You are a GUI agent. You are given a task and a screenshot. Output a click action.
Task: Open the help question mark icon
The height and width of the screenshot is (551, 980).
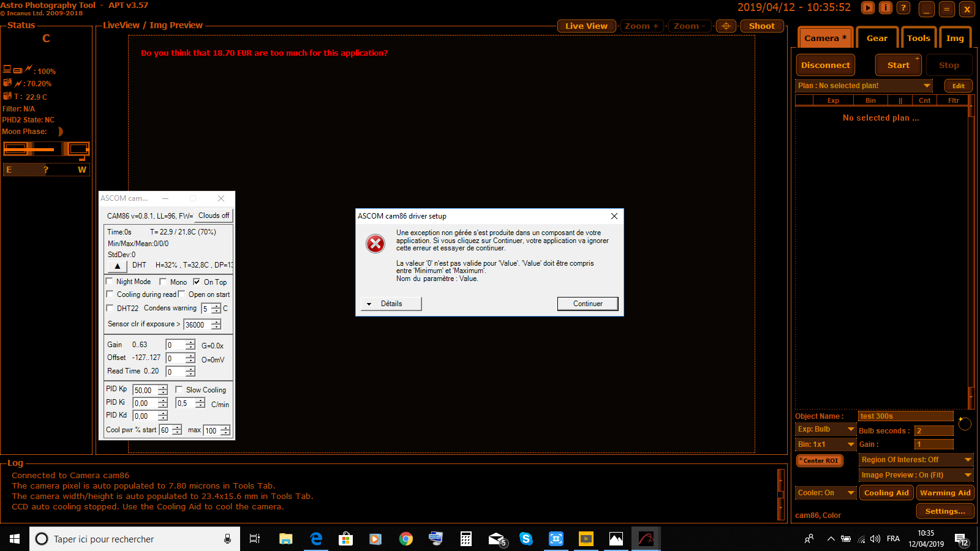pos(903,8)
